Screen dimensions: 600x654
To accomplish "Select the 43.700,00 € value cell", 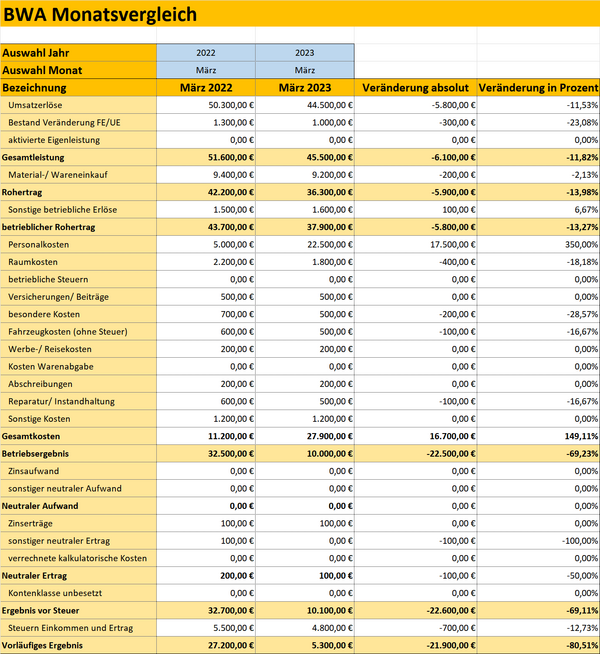I will (x=206, y=227).
